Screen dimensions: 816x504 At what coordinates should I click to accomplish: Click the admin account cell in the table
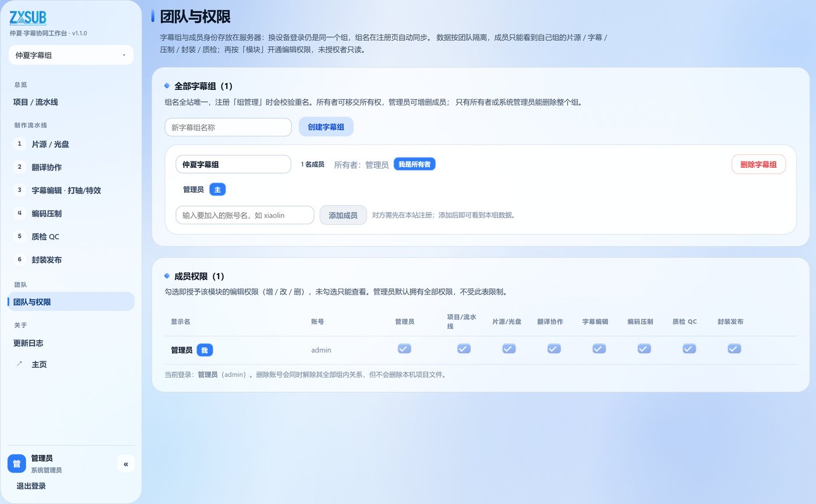coord(321,350)
